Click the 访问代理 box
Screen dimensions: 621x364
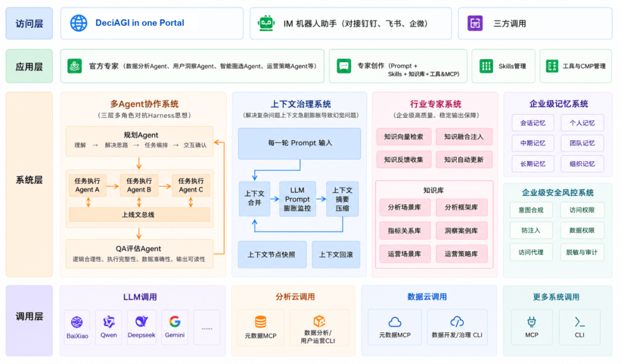click(x=531, y=252)
